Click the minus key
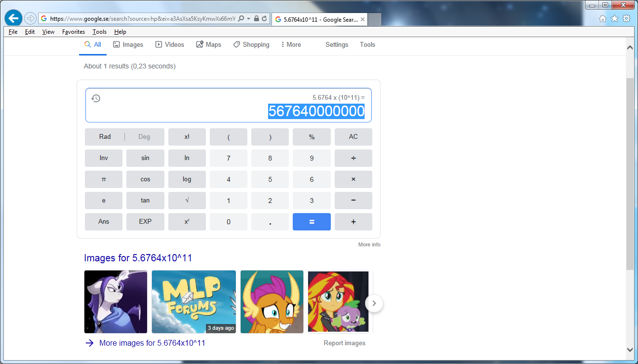This screenshot has height=364, width=638. point(353,201)
